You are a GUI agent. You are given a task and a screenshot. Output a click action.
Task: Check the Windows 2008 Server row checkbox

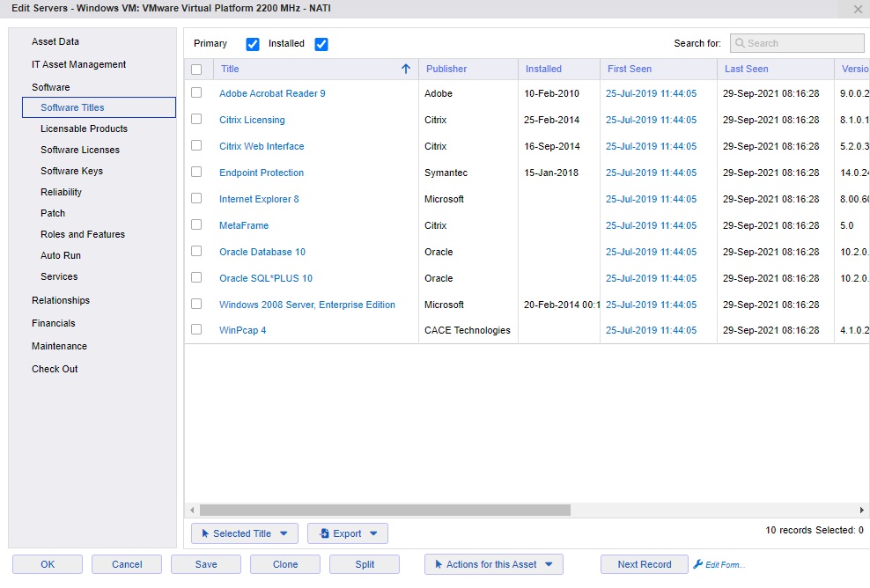pos(196,304)
